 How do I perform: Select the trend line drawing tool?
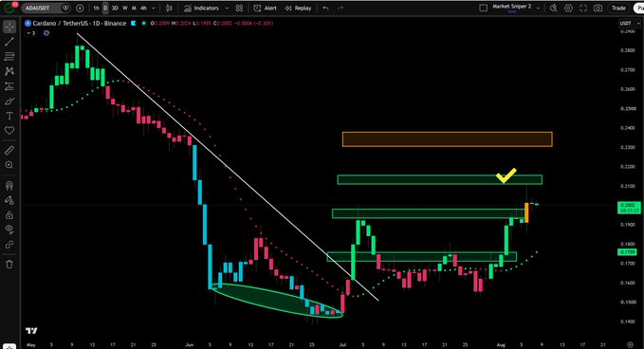[9, 41]
